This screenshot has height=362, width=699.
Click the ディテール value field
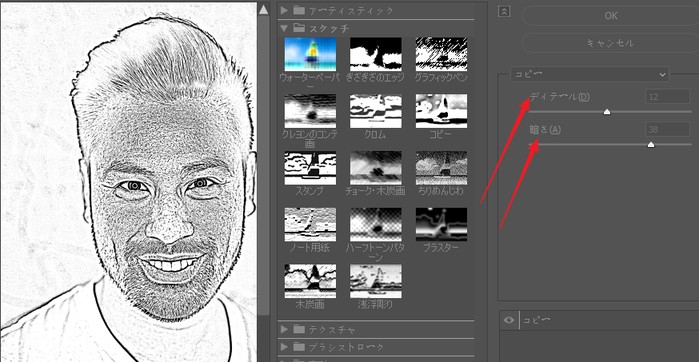[667, 96]
